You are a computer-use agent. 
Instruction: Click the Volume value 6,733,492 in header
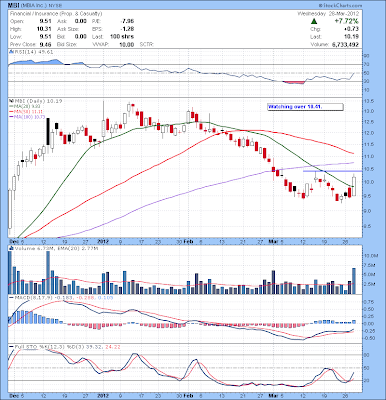click(x=345, y=44)
